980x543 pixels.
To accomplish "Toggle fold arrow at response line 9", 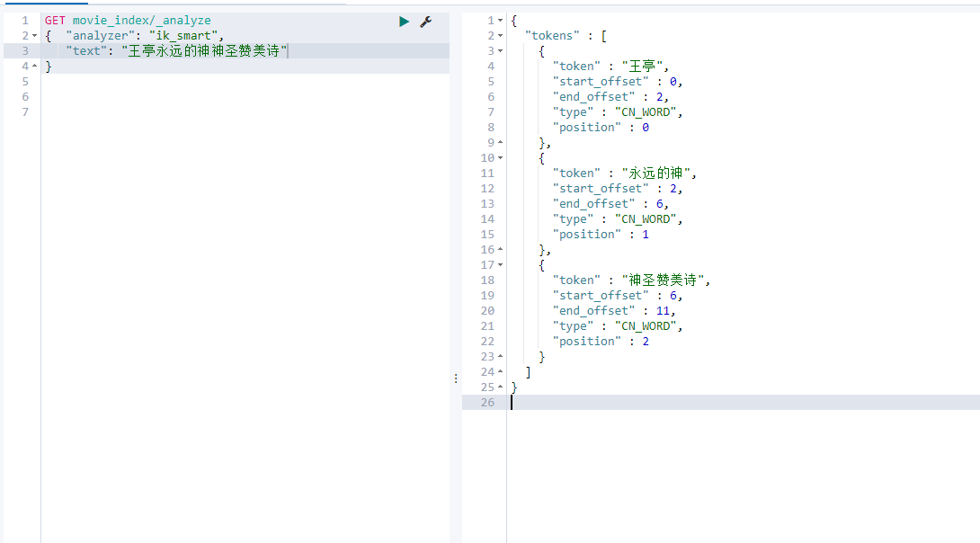I will 500,142.
